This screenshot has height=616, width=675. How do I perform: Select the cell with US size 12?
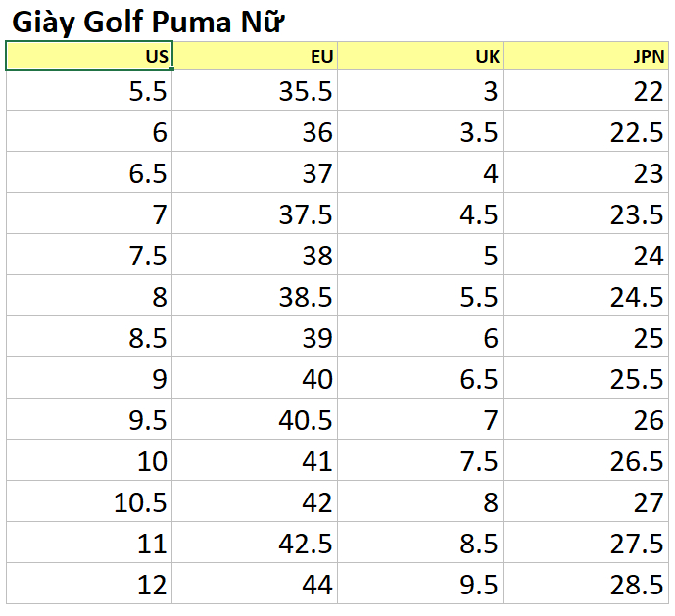pos(89,584)
